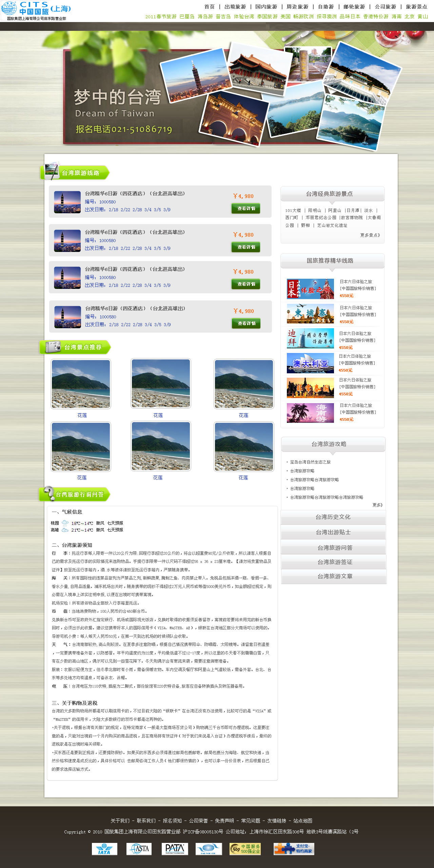Open the 出境旅游 menu
Screen dimensions: 434x868
point(235,7)
